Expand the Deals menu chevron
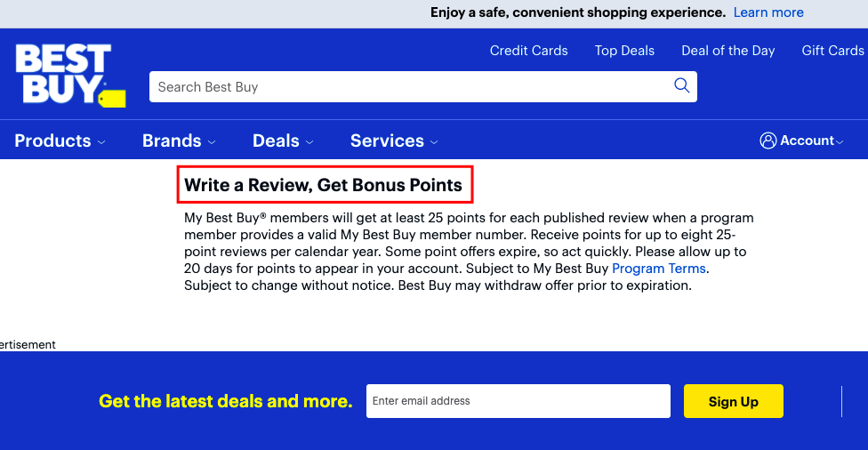 (x=309, y=142)
